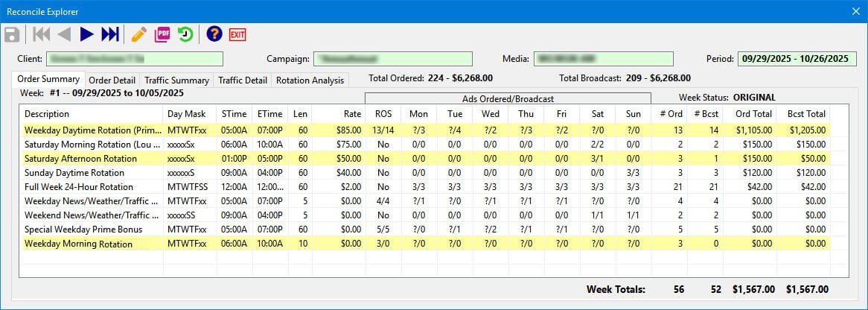Viewport: 868px width, 310px height.
Task: Click the 01:00P start time cell
Action: coord(234,158)
